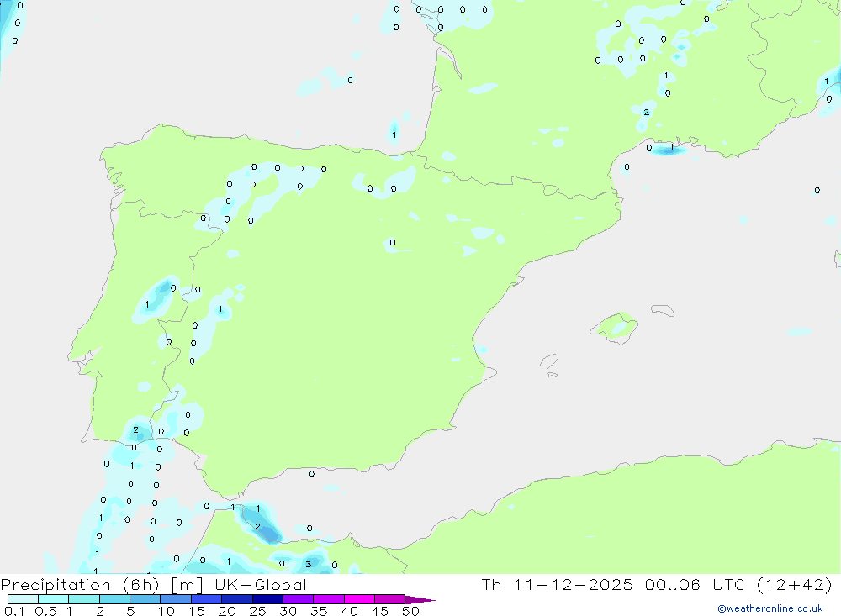Image resolution: width=841 pixels, height=616 pixels.
Task: Click the '0.1' legend label
Action: [14, 611]
